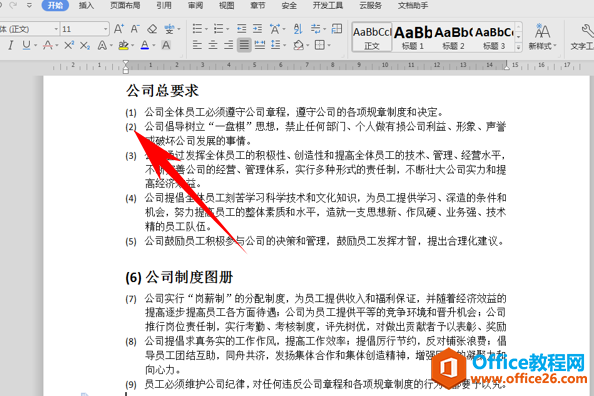Apply numbered list formatting
Image resolution: width=594 pixels, height=396 pixels.
pyautogui.click(x=218, y=29)
